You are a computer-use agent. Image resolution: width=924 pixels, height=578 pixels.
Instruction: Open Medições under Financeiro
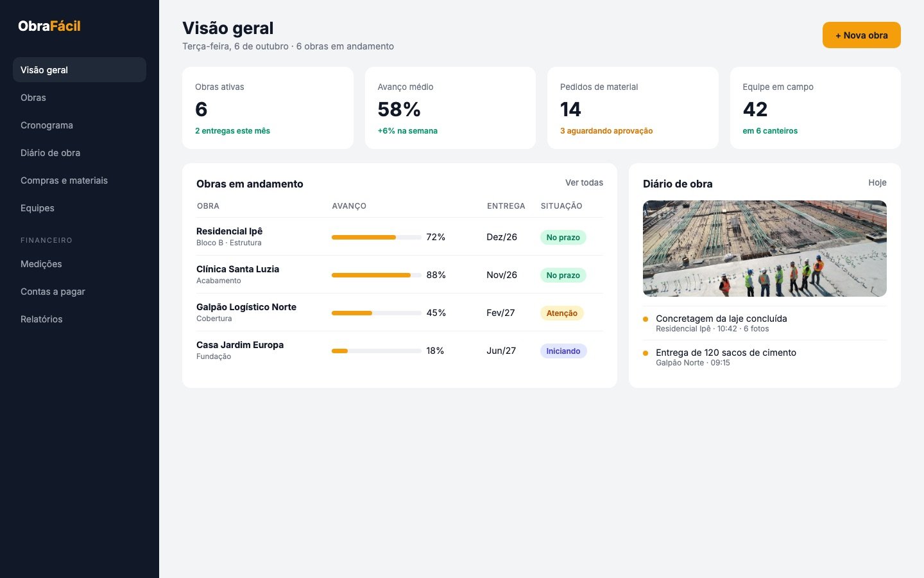80,264
